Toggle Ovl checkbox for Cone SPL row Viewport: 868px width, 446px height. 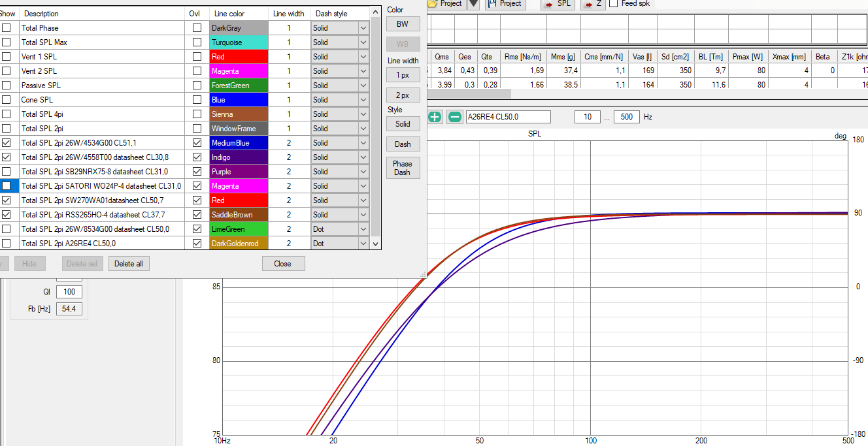pyautogui.click(x=197, y=100)
